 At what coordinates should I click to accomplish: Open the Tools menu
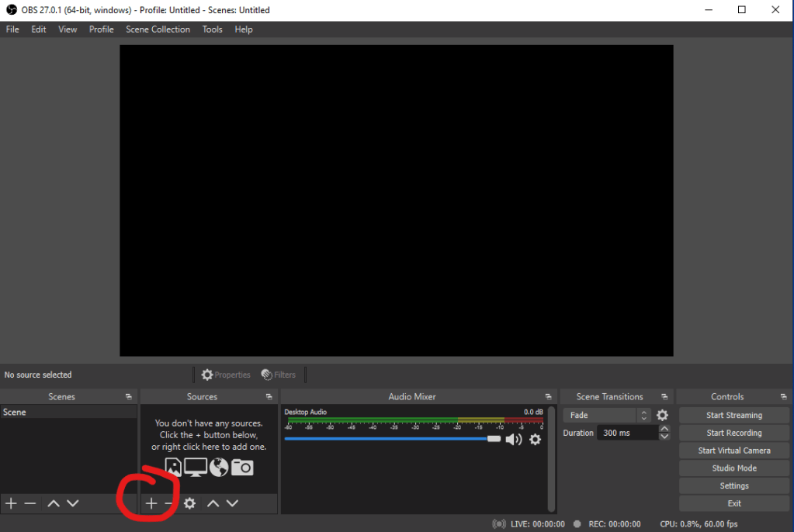[212, 29]
